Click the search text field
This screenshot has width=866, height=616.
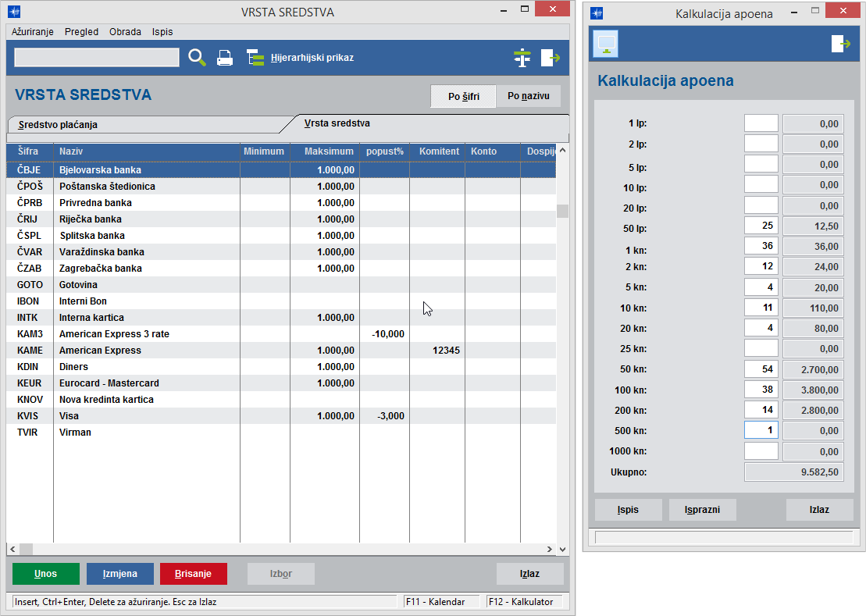(97, 58)
